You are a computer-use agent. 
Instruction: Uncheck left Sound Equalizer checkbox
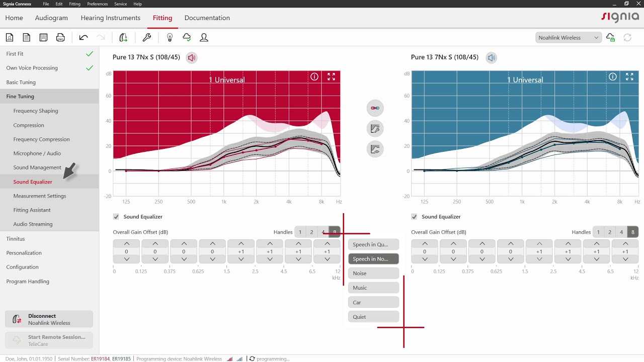(116, 217)
